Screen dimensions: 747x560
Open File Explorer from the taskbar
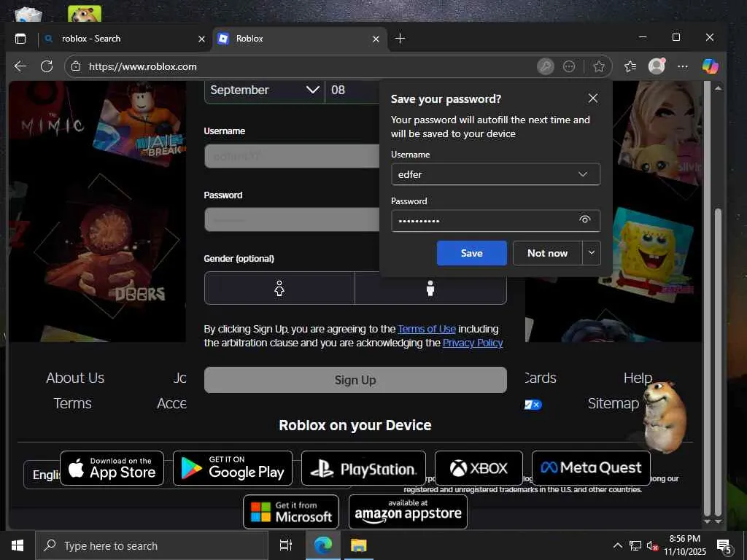pos(358,545)
